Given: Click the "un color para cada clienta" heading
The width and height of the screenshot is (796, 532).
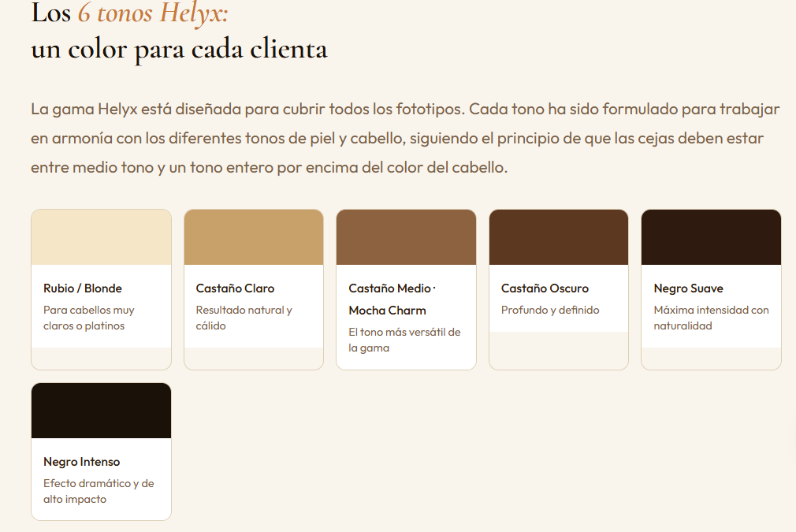Looking at the screenshot, I should pyautogui.click(x=179, y=49).
